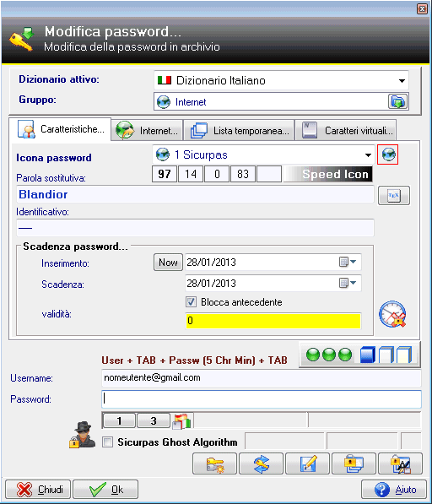The image size is (432, 504).
Task: Click the pencil edit note button
Action: click(x=307, y=463)
